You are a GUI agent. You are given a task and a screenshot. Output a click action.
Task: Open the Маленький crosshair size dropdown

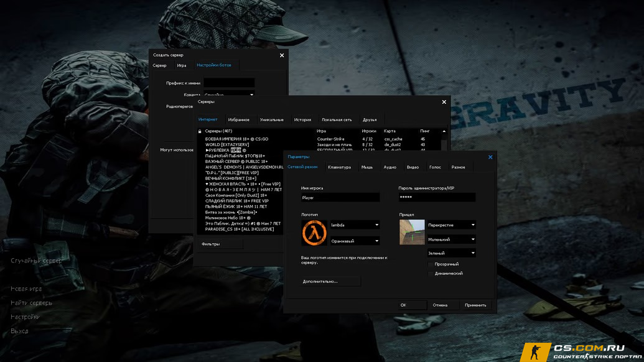click(451, 239)
